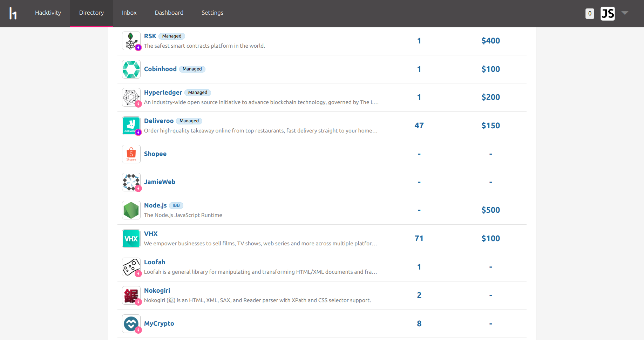Open the Hyperledger program link
This screenshot has width=644, height=340.
pos(163,93)
